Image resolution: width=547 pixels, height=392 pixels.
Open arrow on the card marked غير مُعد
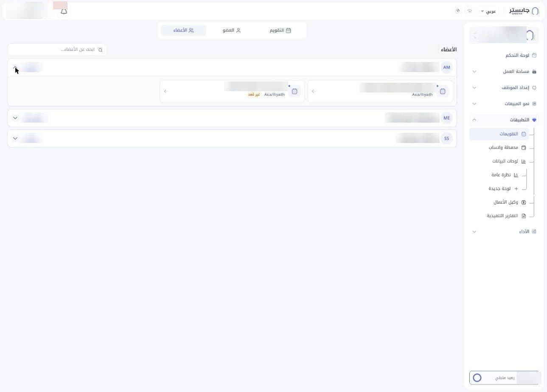click(x=166, y=91)
